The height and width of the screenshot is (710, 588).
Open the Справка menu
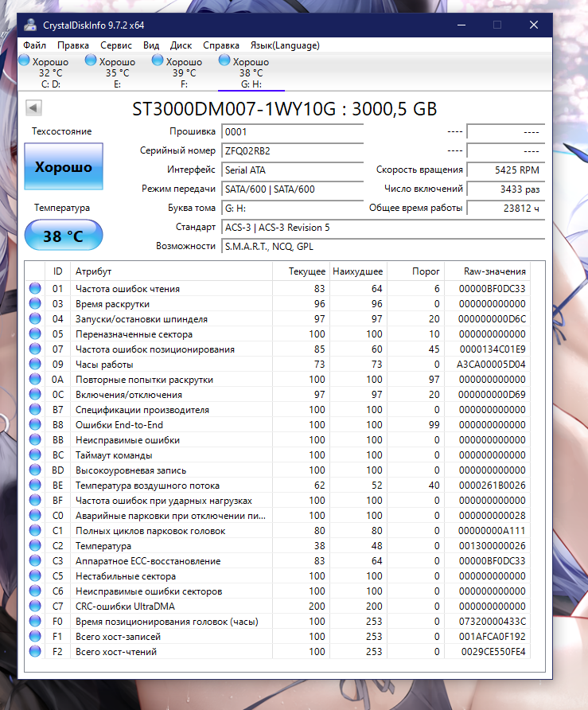pyautogui.click(x=221, y=45)
